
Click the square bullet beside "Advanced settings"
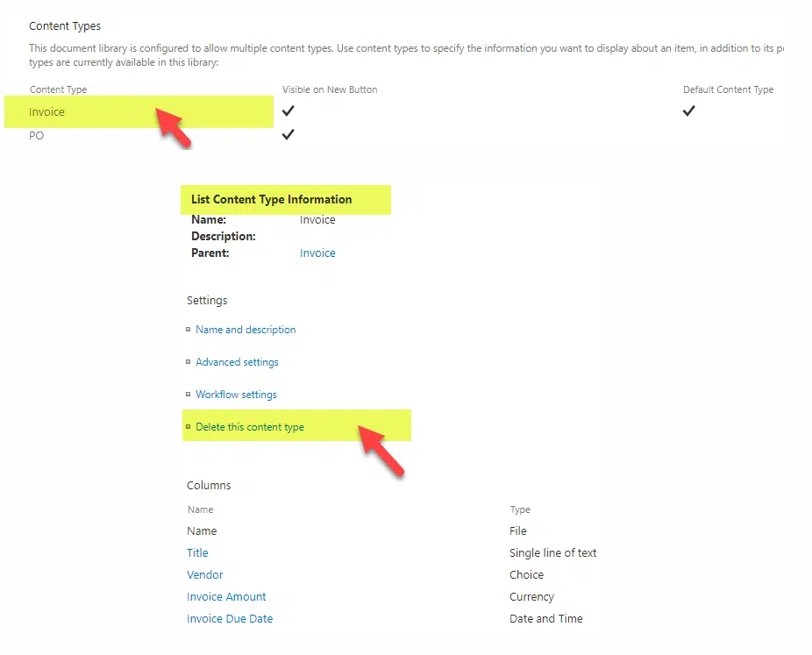click(189, 361)
